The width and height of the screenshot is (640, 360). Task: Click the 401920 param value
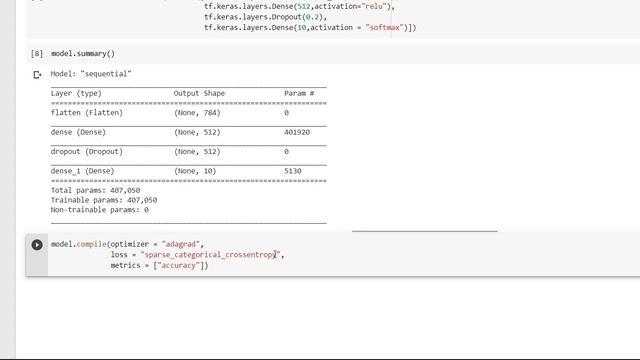[297, 132]
